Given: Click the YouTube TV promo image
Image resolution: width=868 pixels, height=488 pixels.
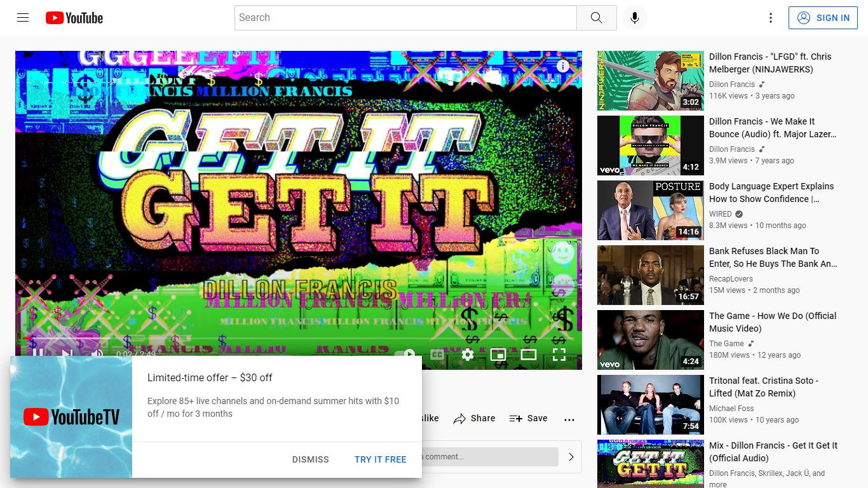Looking at the screenshot, I should tap(71, 417).
